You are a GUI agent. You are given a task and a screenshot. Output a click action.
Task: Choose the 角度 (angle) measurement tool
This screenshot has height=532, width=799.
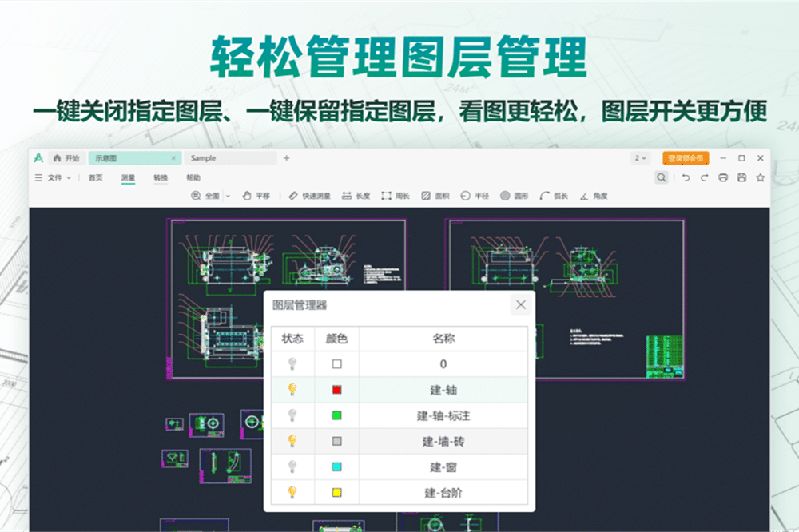coord(593,196)
